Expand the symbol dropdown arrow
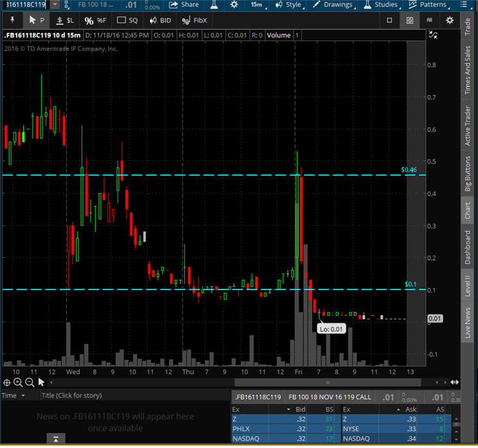The width and height of the screenshot is (478, 448). tap(56, 4)
